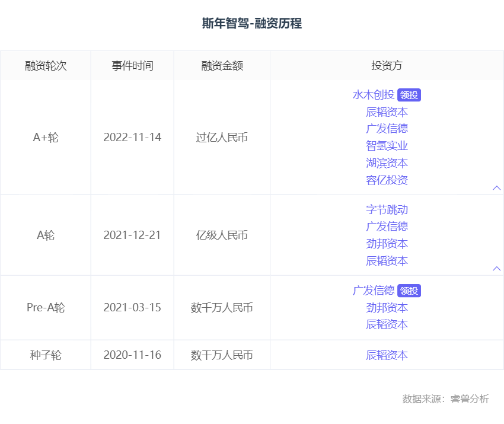Open 广发信德 link in Pre-A轮 row
The image size is (504, 424).
(374, 291)
